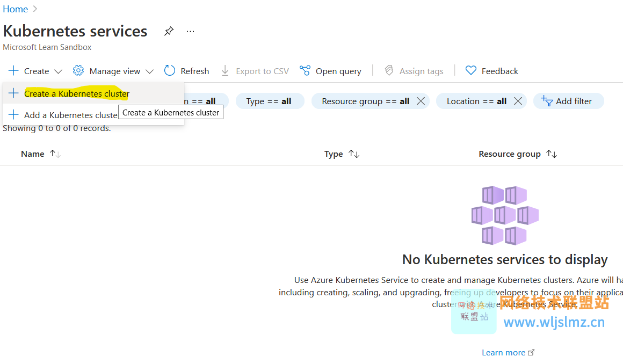Open the Learn more link
The width and height of the screenshot is (623, 364).
click(503, 353)
